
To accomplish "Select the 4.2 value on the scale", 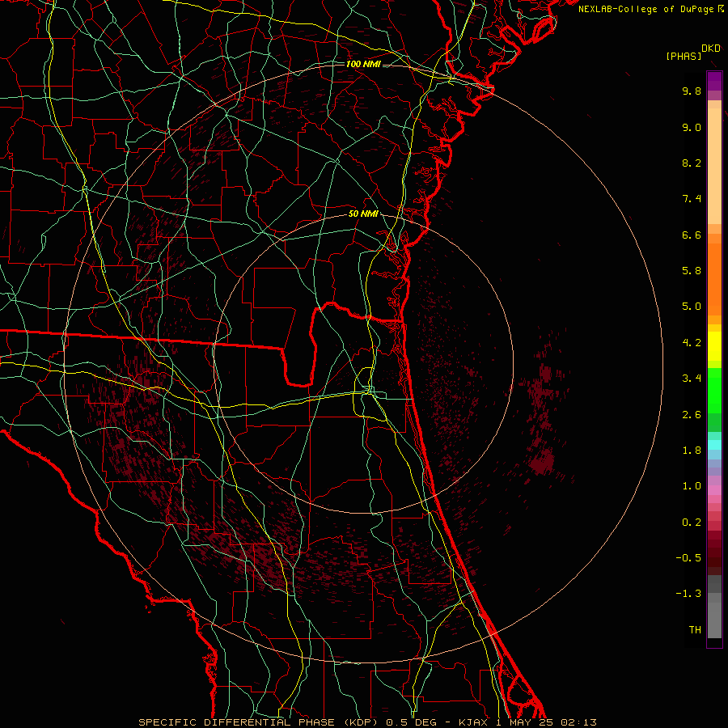I will point(692,343).
